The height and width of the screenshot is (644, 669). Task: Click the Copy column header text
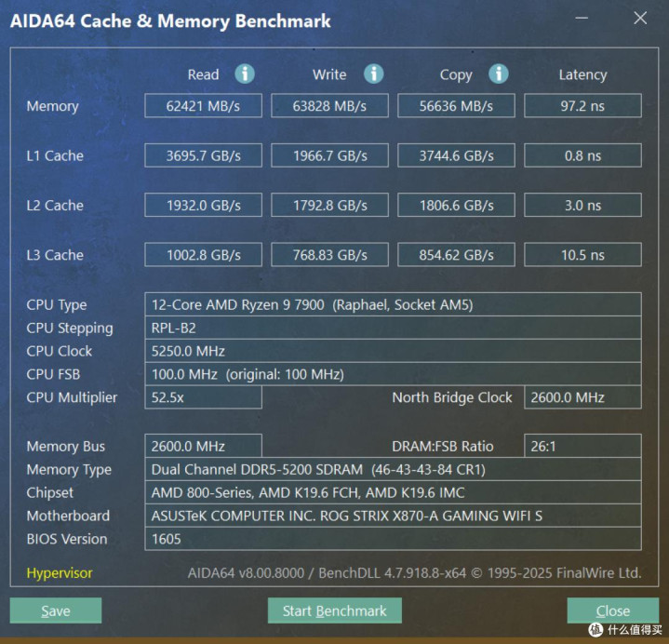[456, 74]
